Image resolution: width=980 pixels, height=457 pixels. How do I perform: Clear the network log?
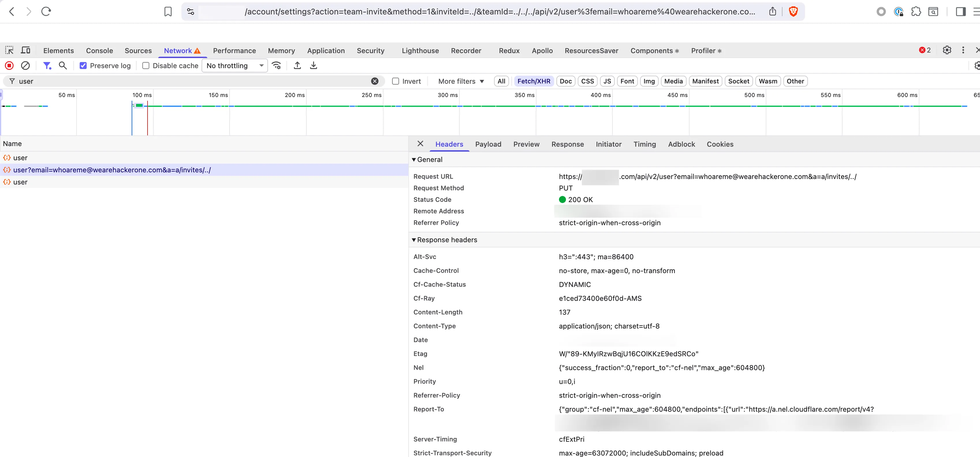(x=25, y=66)
